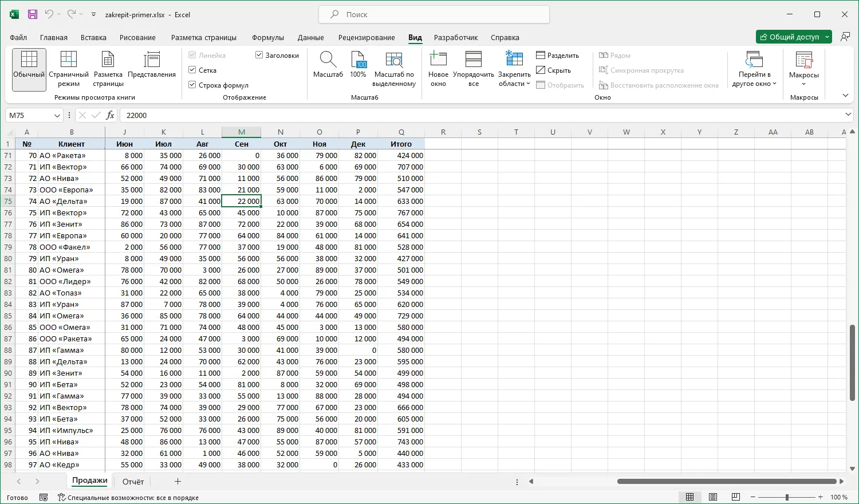This screenshot has height=504, width=859.
Task: Click the zoom in plus button
Action: click(821, 497)
